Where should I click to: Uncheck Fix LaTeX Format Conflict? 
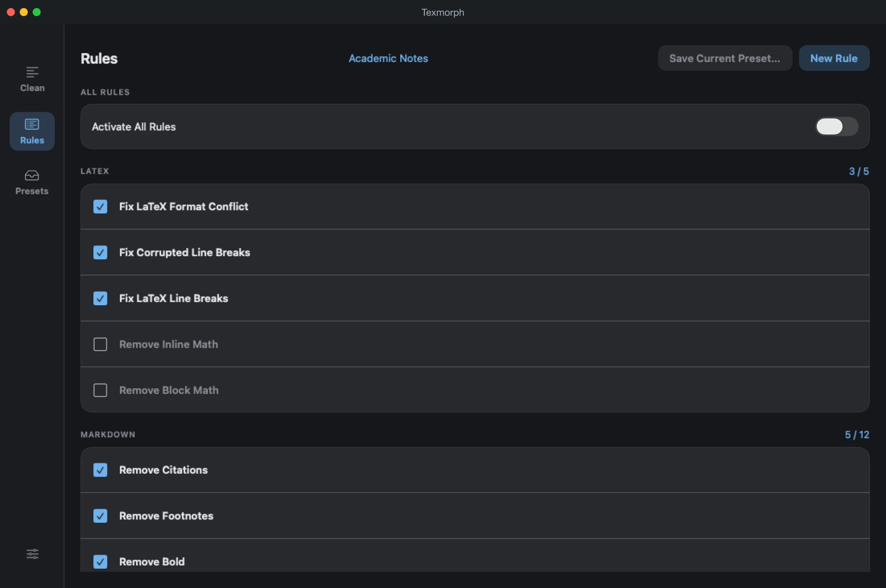[100, 207]
